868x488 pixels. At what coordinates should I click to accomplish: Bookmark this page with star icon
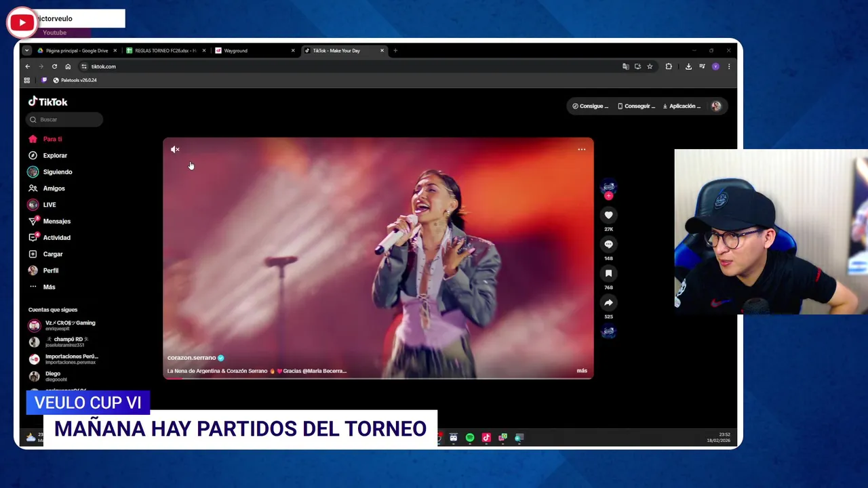(x=650, y=66)
